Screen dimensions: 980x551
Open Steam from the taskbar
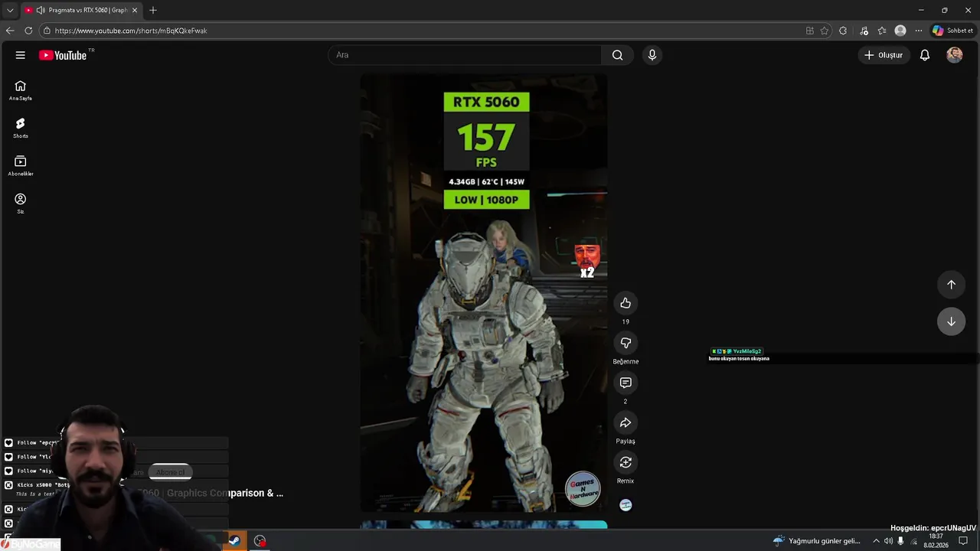(234, 540)
